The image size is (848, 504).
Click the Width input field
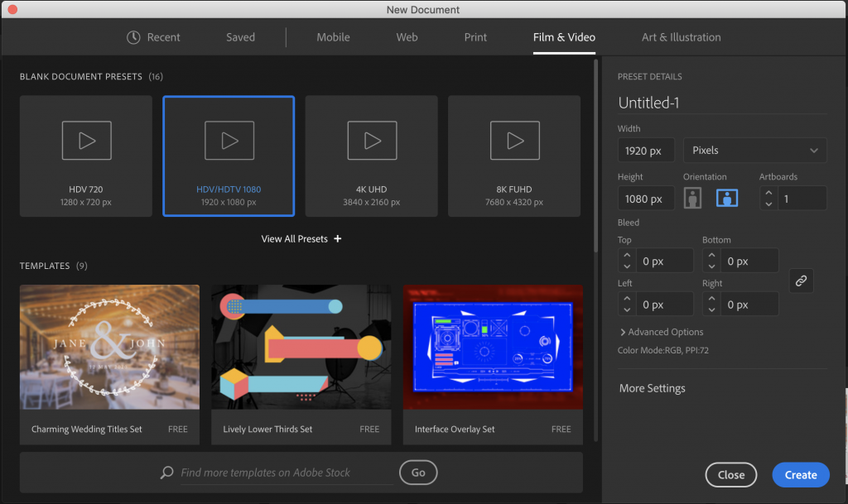click(645, 151)
